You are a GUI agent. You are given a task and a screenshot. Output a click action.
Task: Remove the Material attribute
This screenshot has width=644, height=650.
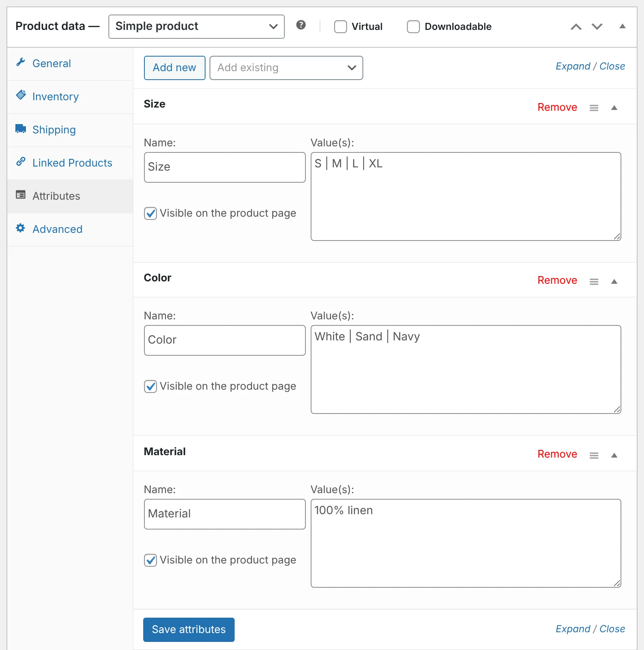(x=557, y=454)
